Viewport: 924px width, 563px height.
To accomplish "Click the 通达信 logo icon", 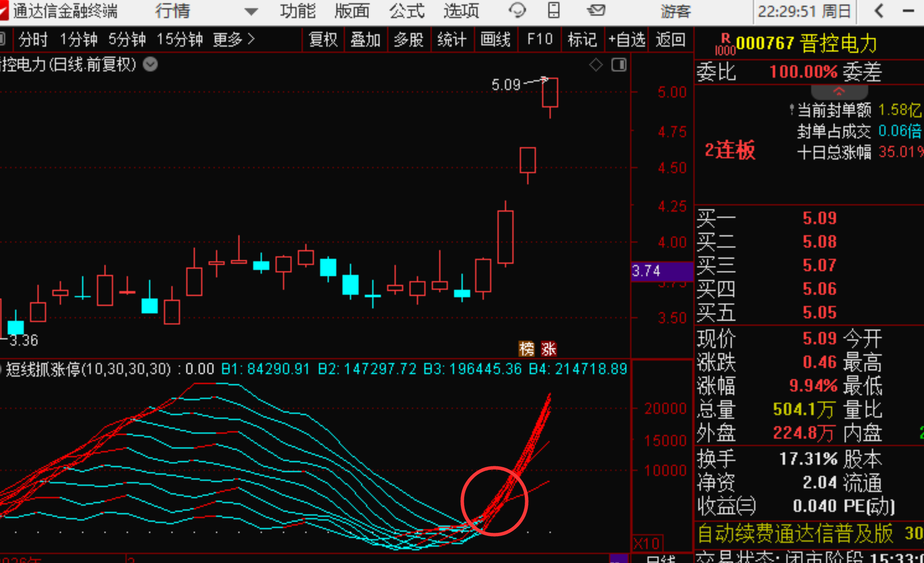I will click(4, 10).
